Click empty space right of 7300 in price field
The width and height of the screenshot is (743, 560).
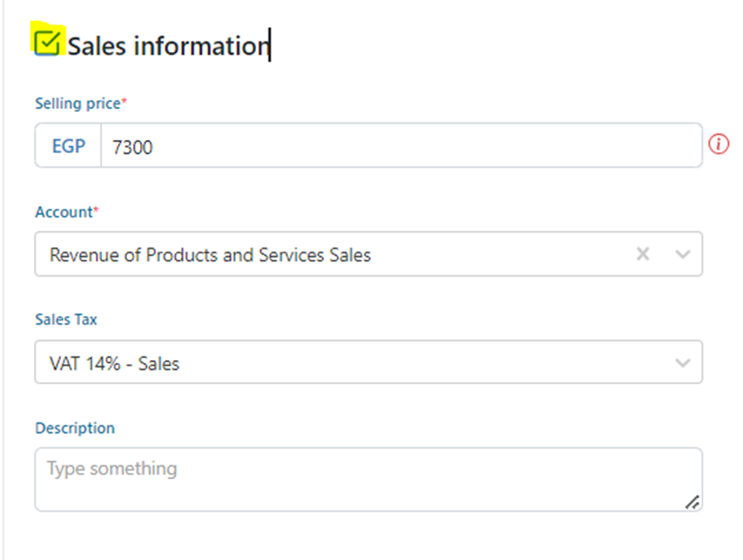pos(423,146)
